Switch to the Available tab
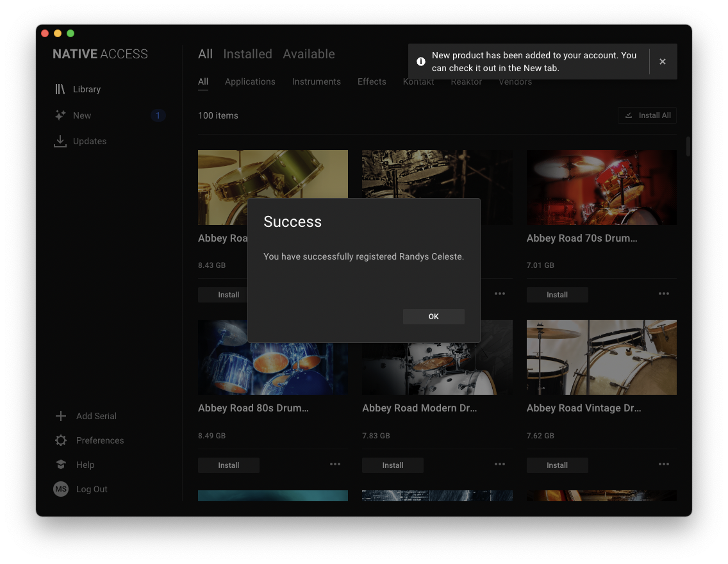 (309, 54)
